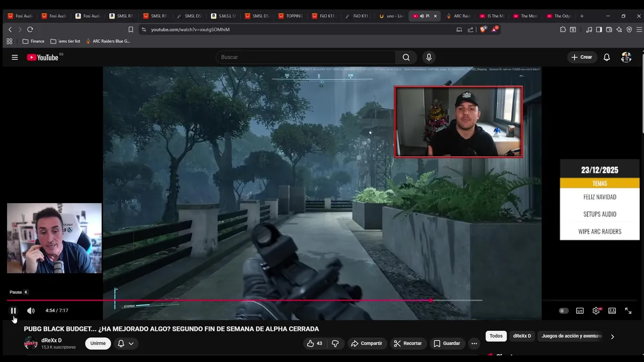Toggle the browser sidebar panel
Image resolution: width=644 pixels, height=362 pixels.
(599, 30)
